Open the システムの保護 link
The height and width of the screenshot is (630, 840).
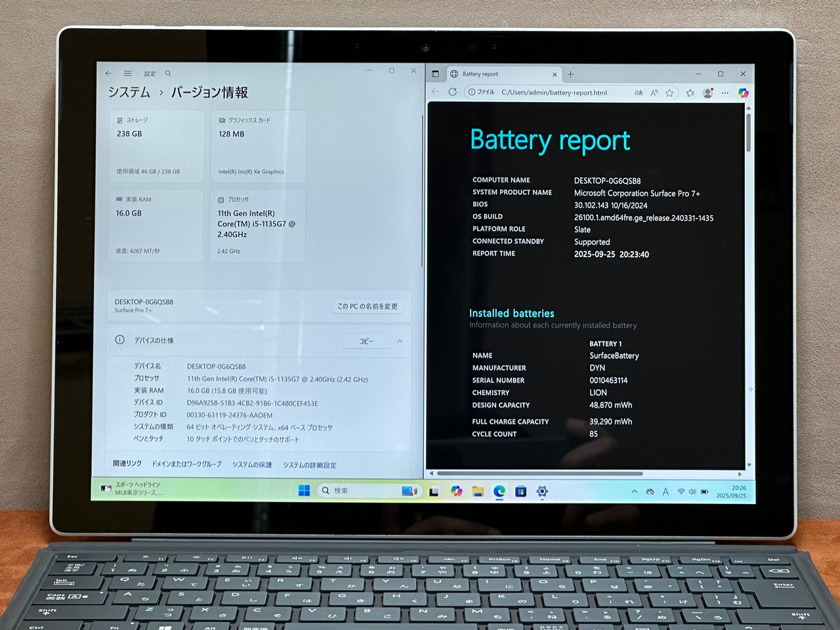coord(252,465)
